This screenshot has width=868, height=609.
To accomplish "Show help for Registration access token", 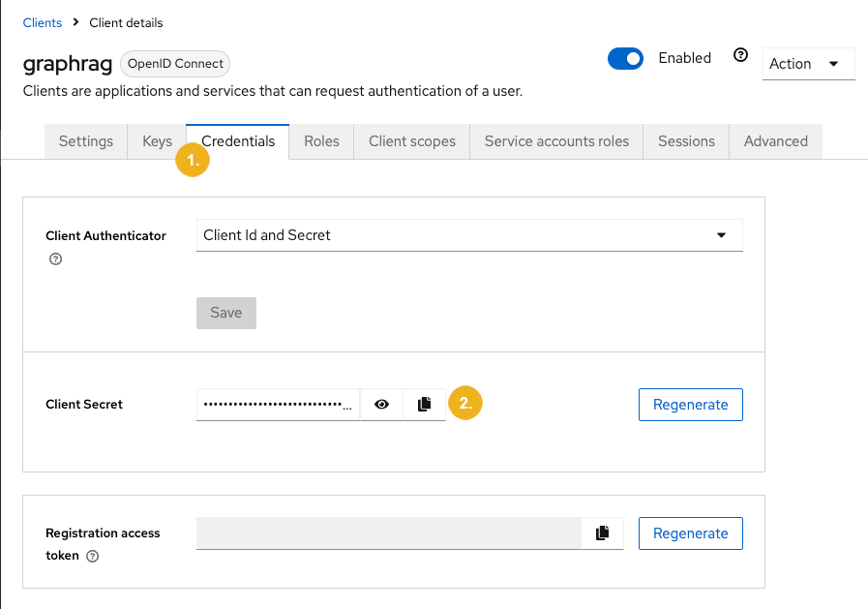I will [x=93, y=557].
